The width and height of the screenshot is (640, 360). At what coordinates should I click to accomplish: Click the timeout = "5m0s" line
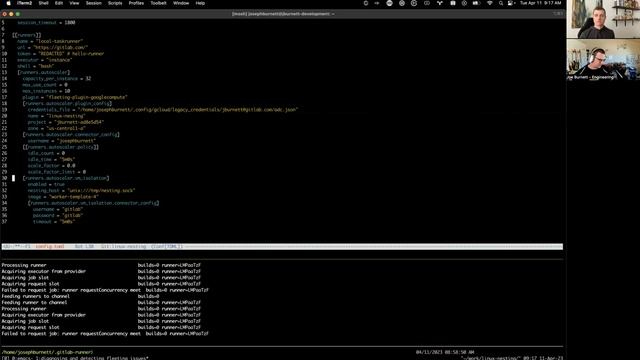click(54, 222)
